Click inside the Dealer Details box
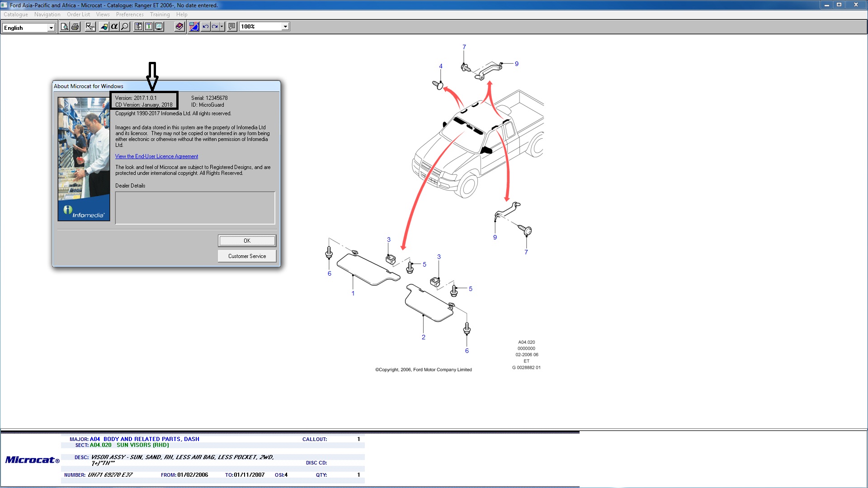 tap(195, 208)
